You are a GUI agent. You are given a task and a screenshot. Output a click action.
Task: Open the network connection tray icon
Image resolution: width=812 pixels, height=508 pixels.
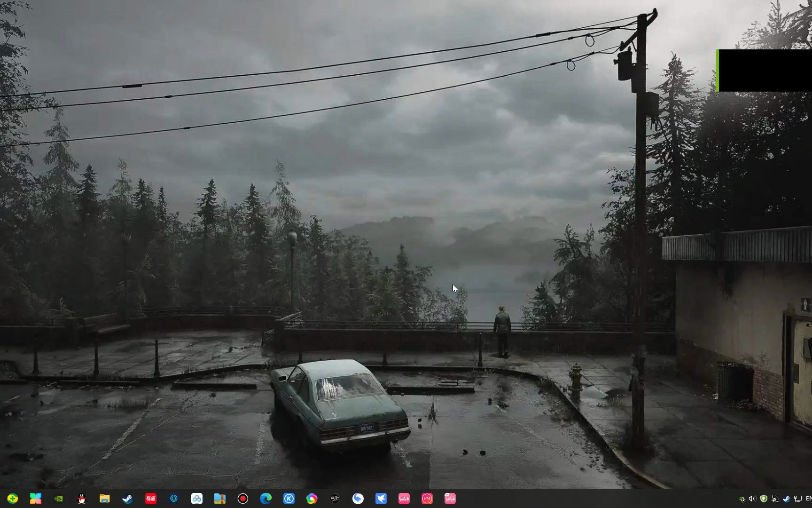tap(797, 499)
